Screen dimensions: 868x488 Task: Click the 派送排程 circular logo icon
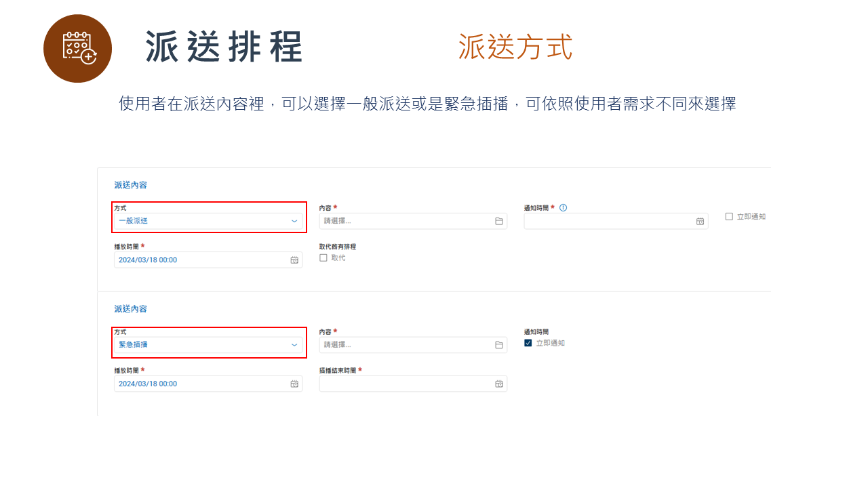tap(77, 48)
